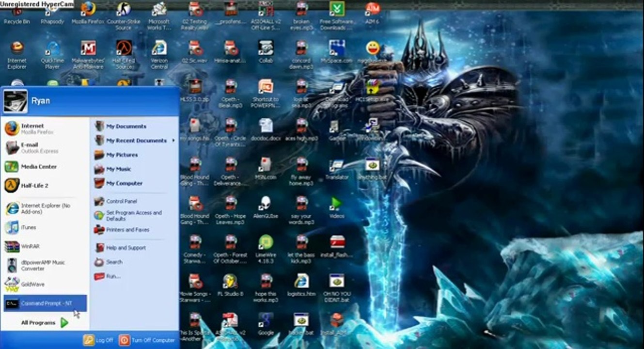
Task: Select the logistics.htm file icon
Action: 301,285
